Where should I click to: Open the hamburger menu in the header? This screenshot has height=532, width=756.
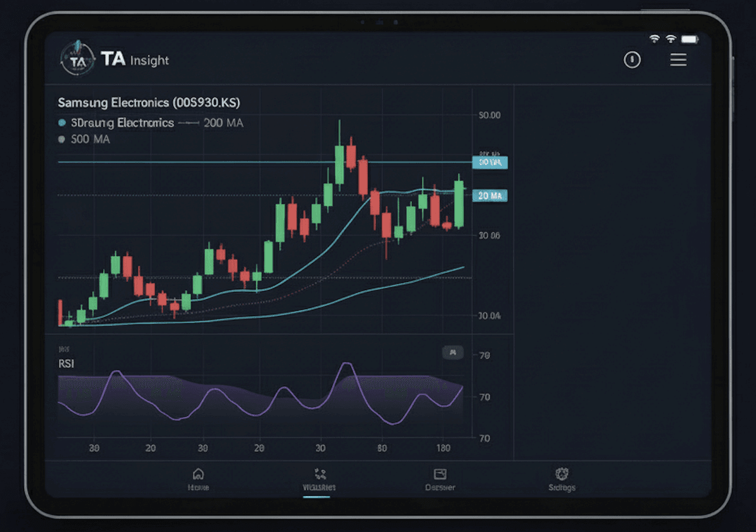(678, 60)
